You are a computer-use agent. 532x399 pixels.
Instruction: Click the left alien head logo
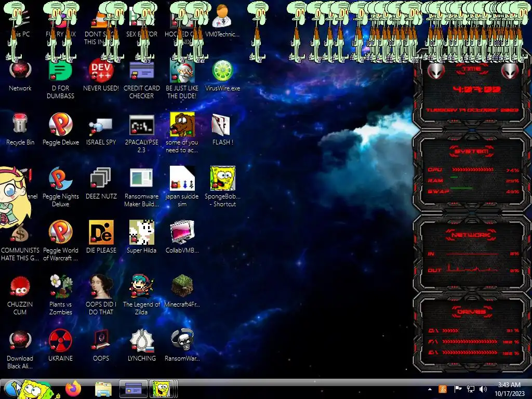pyautogui.click(x=436, y=71)
